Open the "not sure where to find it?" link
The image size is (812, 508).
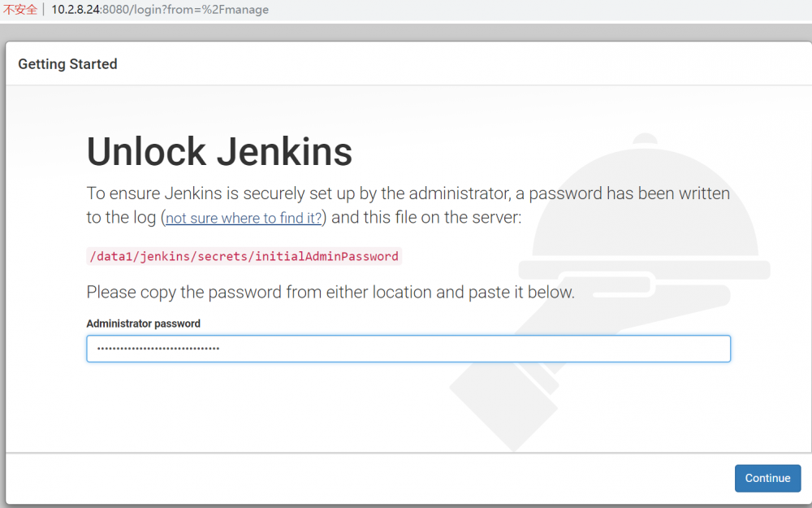tap(244, 218)
